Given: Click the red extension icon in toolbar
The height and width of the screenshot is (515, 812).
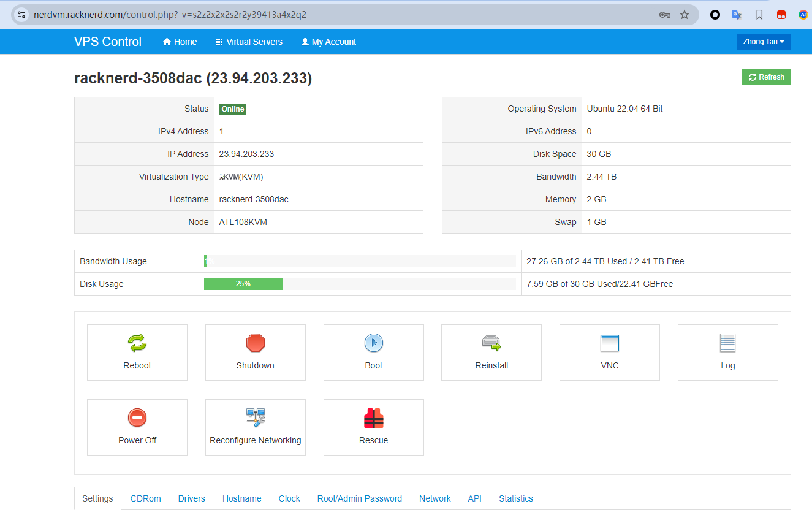Looking at the screenshot, I should 781,15.
